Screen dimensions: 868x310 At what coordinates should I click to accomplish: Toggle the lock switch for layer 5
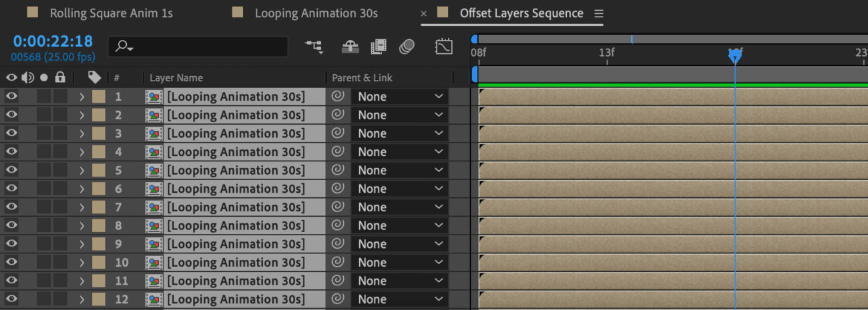click(x=60, y=171)
